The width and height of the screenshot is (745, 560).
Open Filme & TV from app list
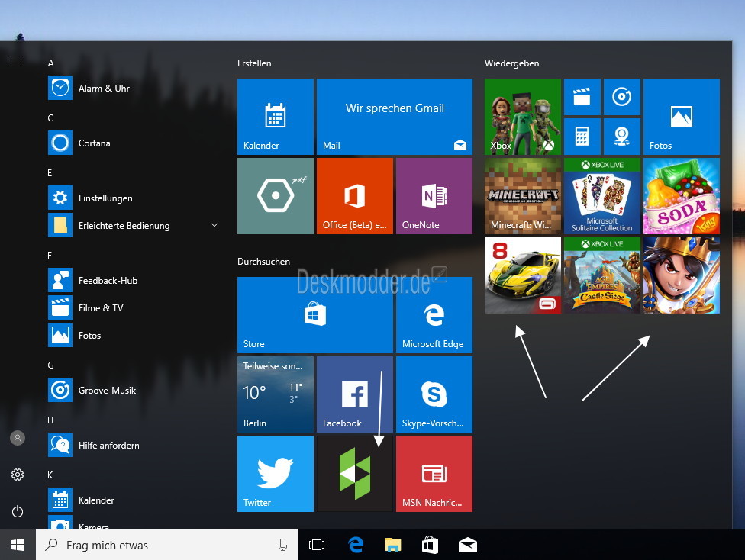click(133, 307)
